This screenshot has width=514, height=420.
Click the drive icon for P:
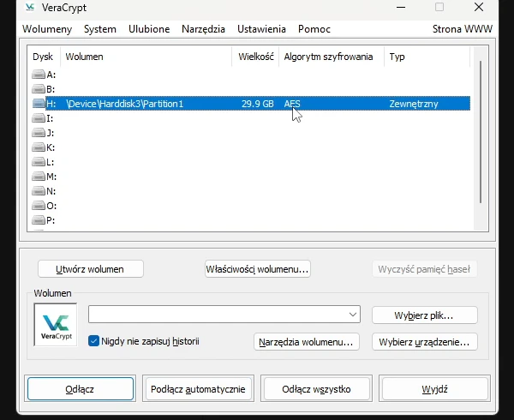39,220
